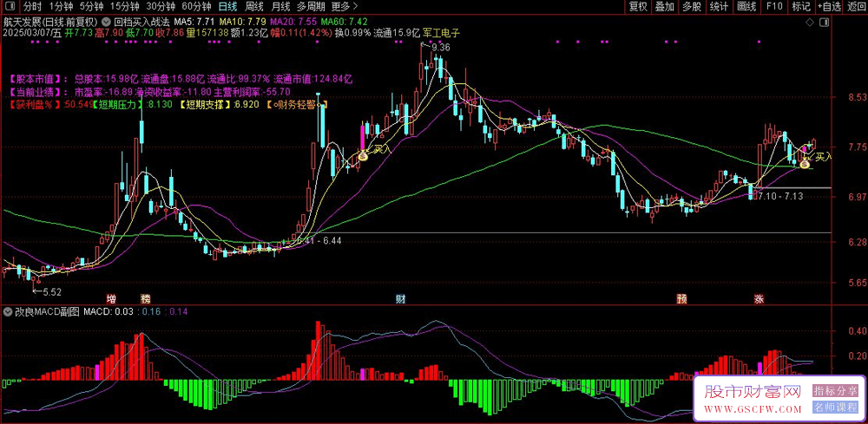Switch to the 月线 monthly chart

[280, 7]
